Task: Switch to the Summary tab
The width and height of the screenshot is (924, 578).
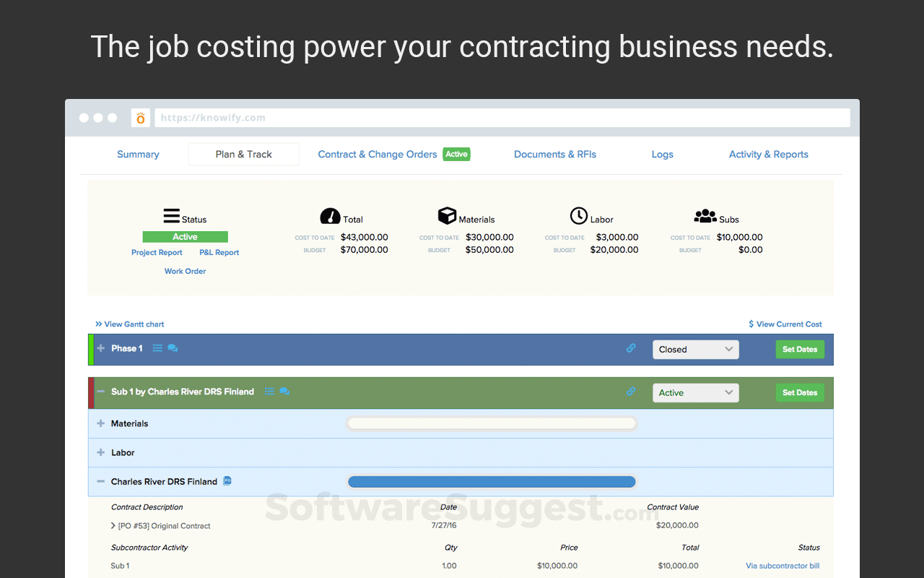Action: [x=138, y=154]
